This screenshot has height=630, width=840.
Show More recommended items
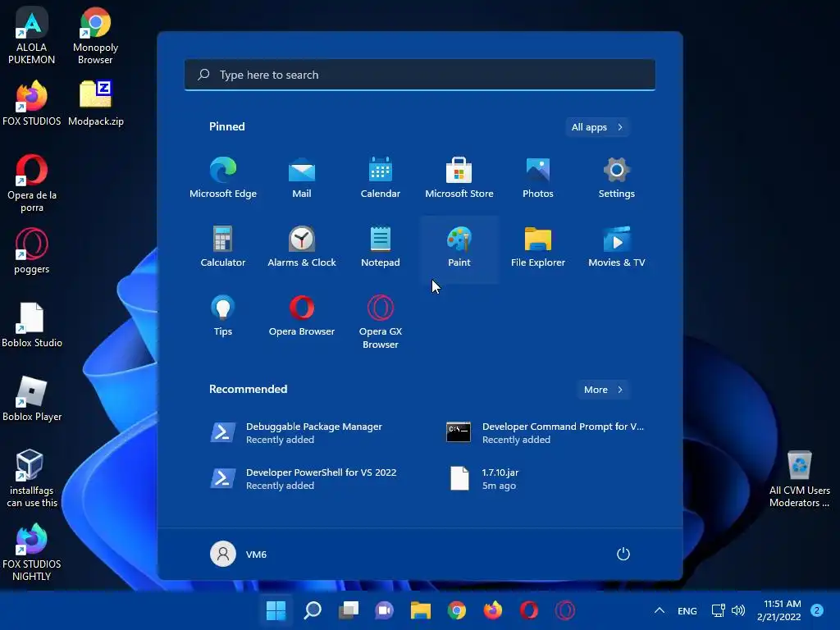coord(603,390)
